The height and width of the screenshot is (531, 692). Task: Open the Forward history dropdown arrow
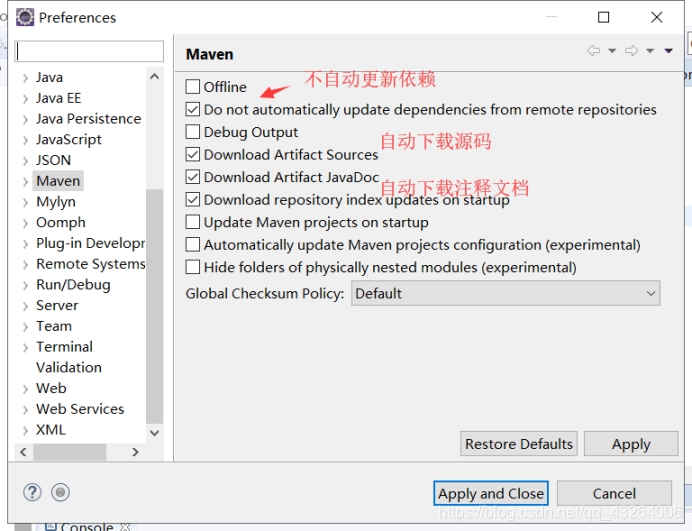click(x=650, y=51)
